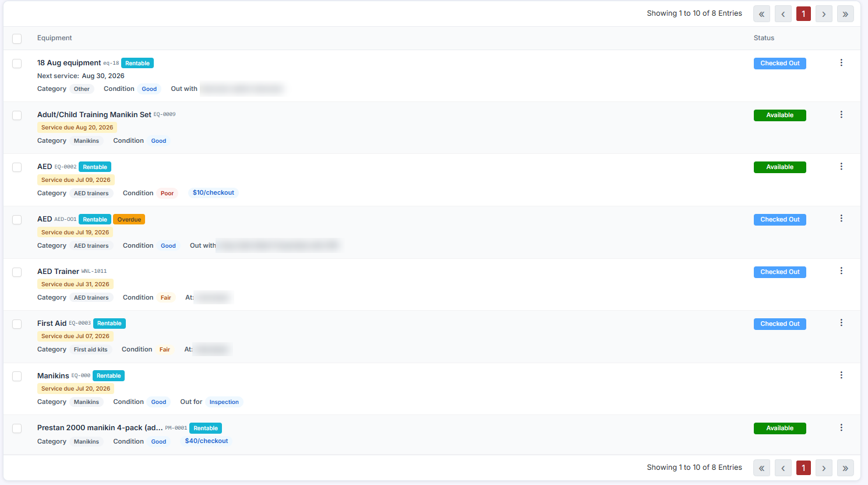Click the Inspection tag on Manikins row
Image resolution: width=868 pixels, height=485 pixels.
pos(224,402)
